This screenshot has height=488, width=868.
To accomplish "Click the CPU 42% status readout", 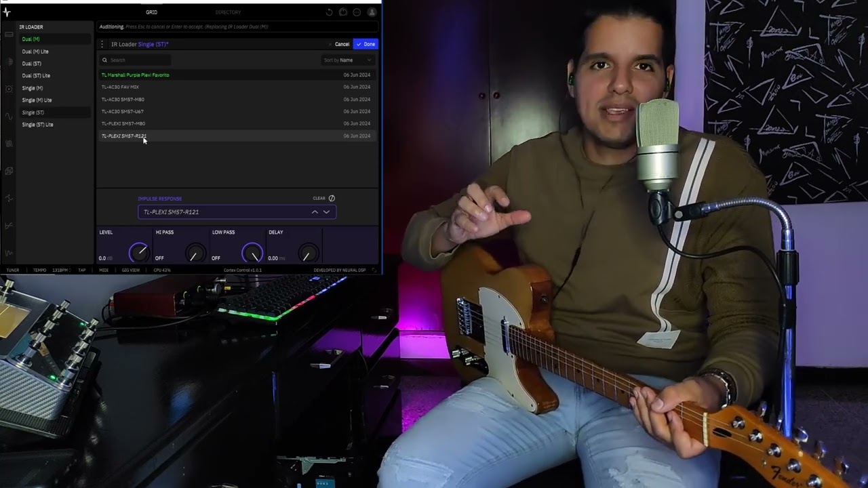I will tap(162, 270).
